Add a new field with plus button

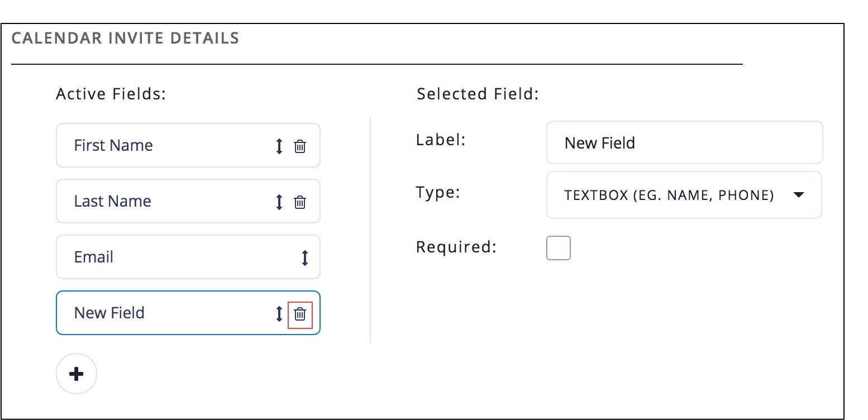coord(77,374)
